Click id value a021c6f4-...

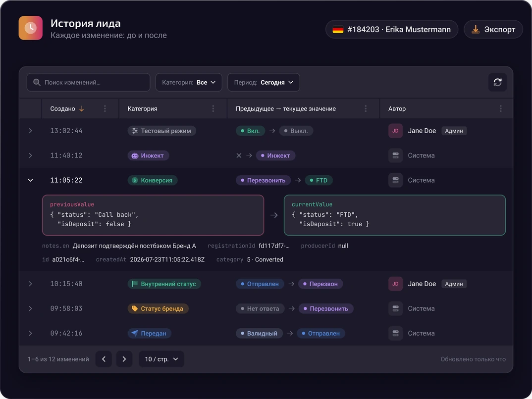[68, 260]
